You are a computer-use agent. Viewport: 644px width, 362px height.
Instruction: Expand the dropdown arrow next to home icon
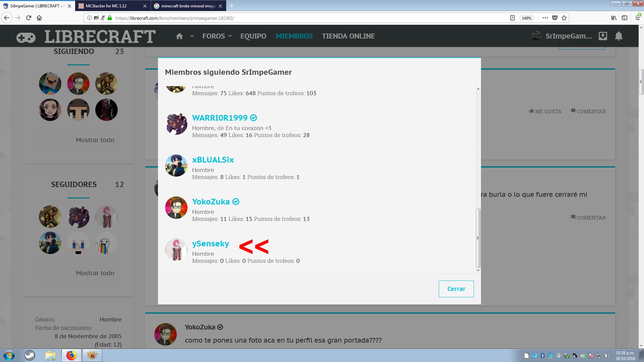[192, 36]
